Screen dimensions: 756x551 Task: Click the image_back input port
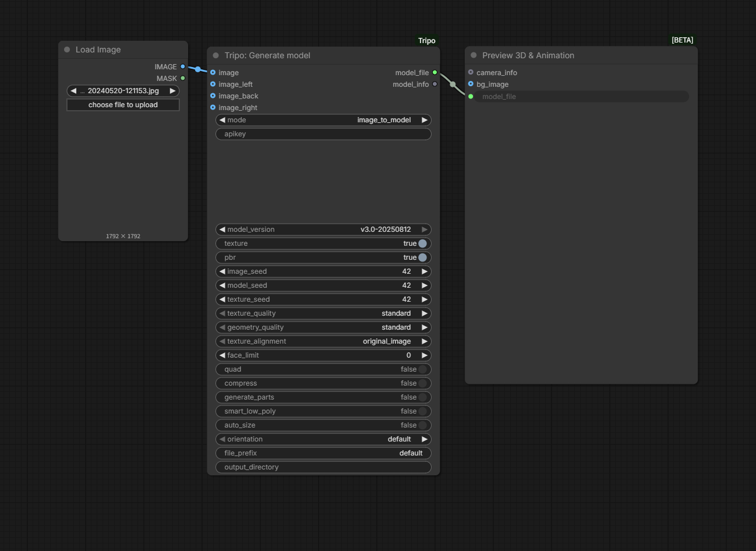[213, 96]
